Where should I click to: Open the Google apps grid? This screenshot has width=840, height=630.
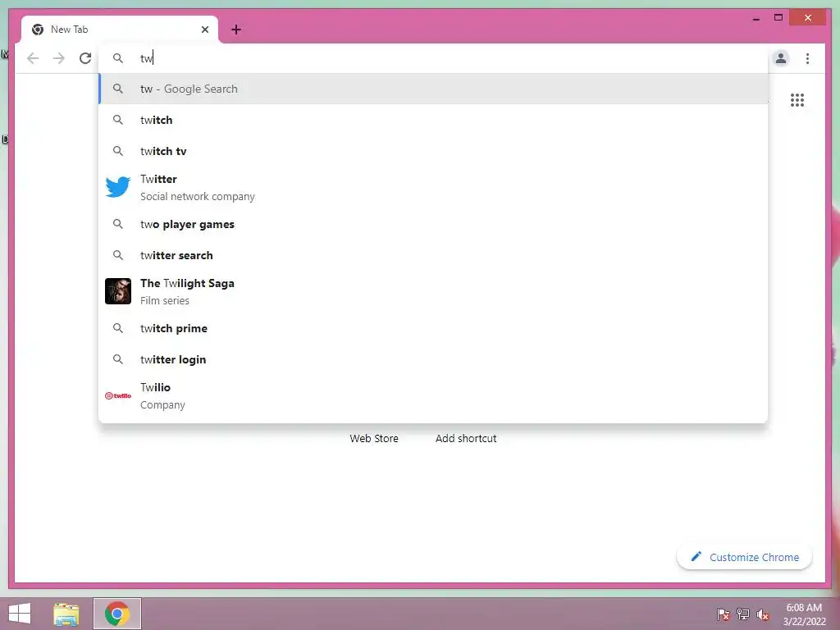pos(797,100)
